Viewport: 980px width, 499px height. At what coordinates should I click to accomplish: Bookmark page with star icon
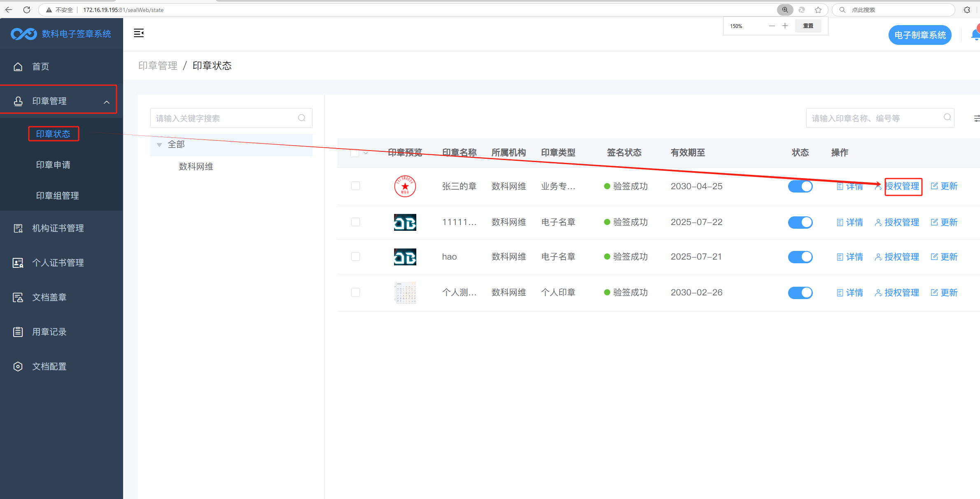click(x=818, y=10)
